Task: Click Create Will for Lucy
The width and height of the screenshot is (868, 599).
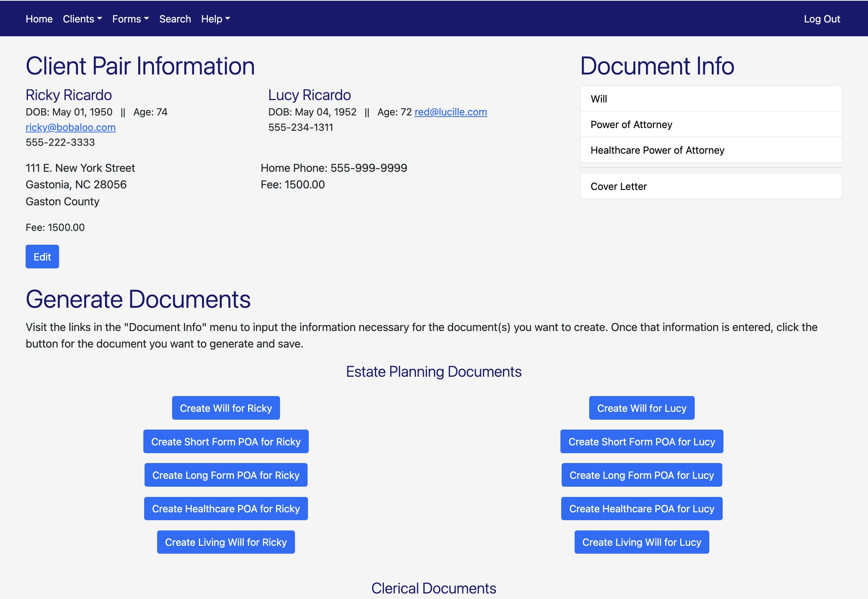Action: click(x=642, y=408)
